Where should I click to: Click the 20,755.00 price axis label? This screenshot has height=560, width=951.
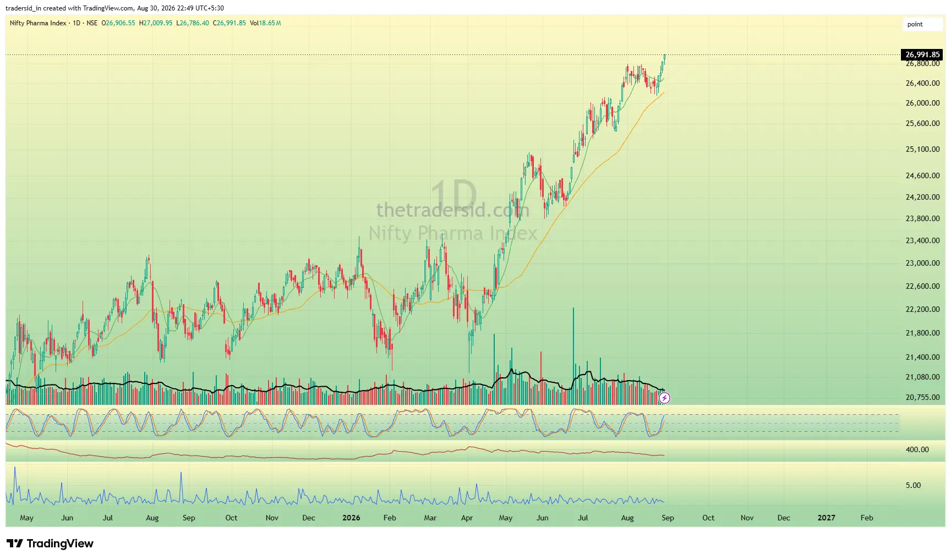tap(922, 397)
